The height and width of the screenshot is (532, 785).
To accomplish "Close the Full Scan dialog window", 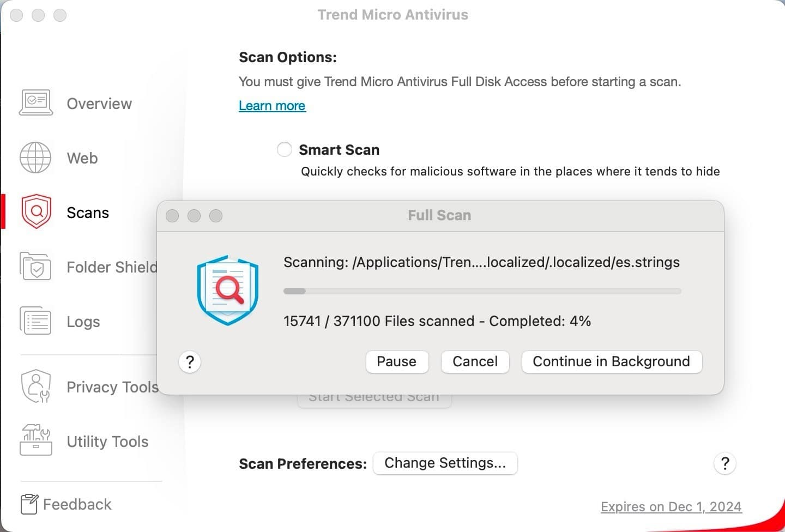I will tap(172, 216).
